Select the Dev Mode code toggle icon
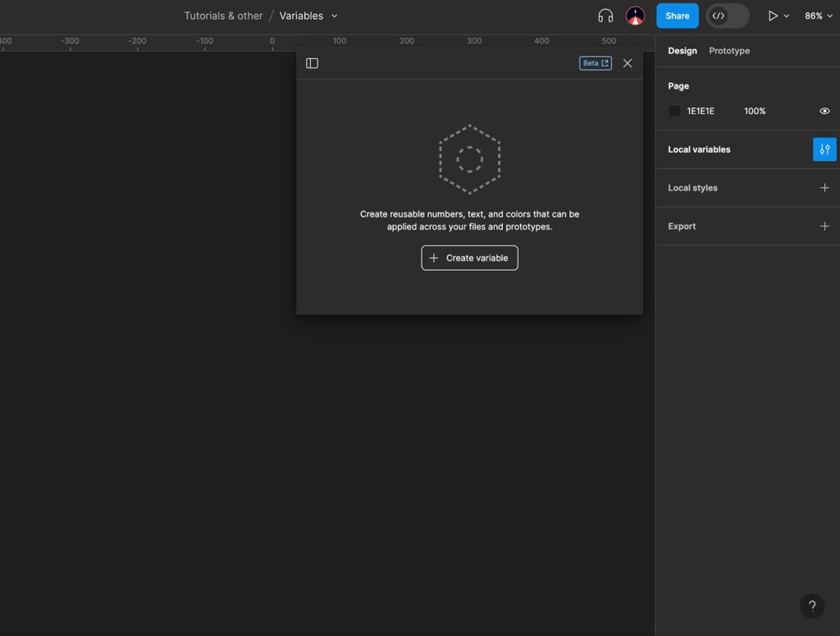The width and height of the screenshot is (840, 636). point(717,15)
